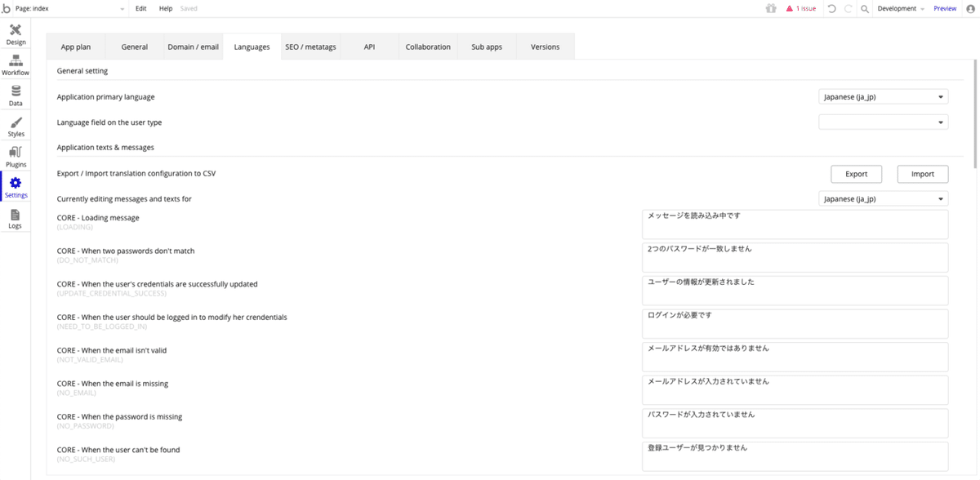Switch to the Sub apps tab
Viewport: 980px width, 480px height.
(x=487, y=47)
